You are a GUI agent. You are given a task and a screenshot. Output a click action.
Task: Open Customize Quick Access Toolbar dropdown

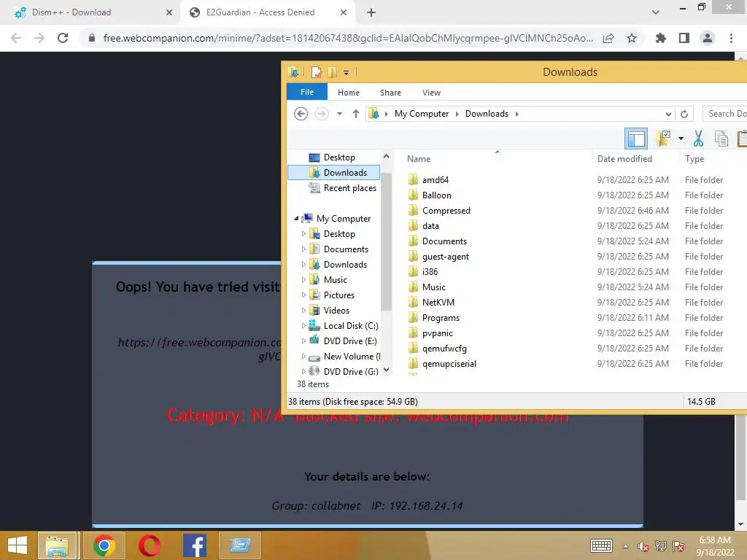point(347,73)
